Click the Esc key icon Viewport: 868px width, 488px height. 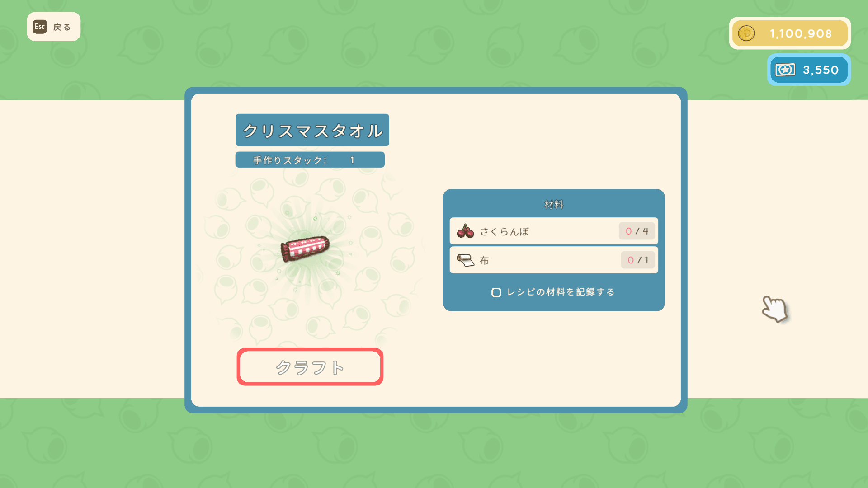coord(40,27)
